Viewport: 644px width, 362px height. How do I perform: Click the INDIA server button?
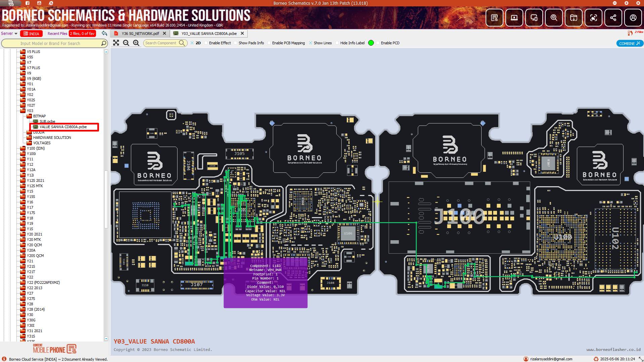pos(31,34)
